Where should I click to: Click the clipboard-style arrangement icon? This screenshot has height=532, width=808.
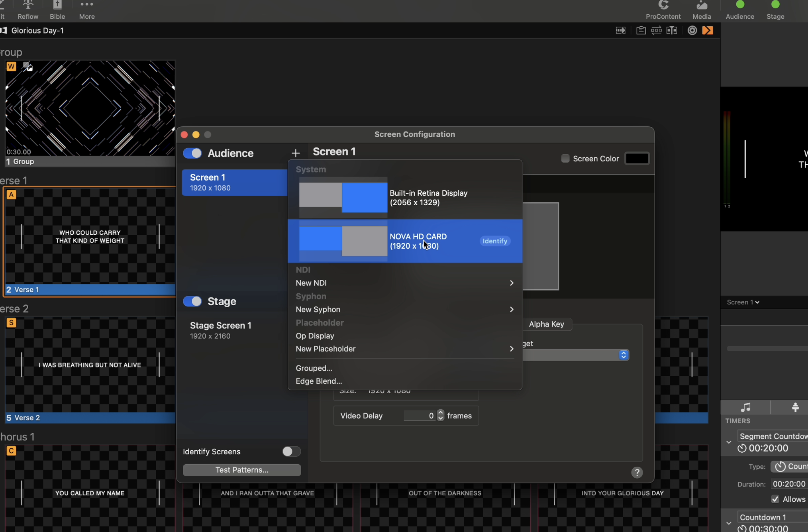641,31
